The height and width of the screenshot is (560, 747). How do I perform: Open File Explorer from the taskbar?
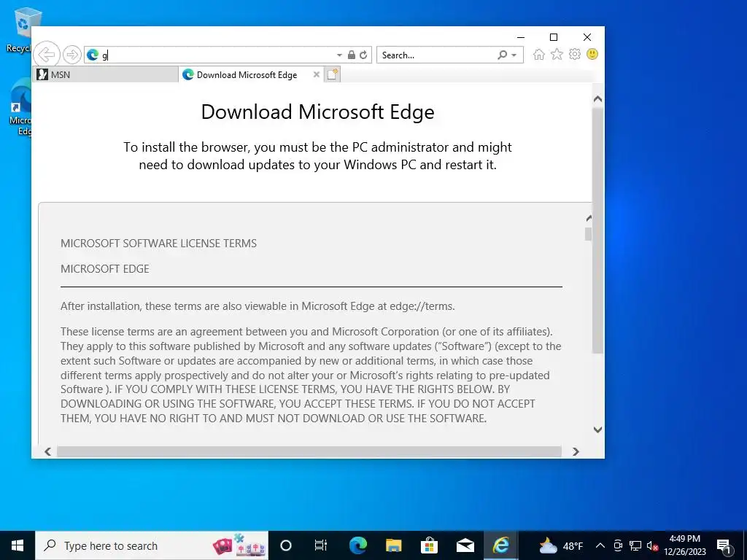pyautogui.click(x=393, y=545)
